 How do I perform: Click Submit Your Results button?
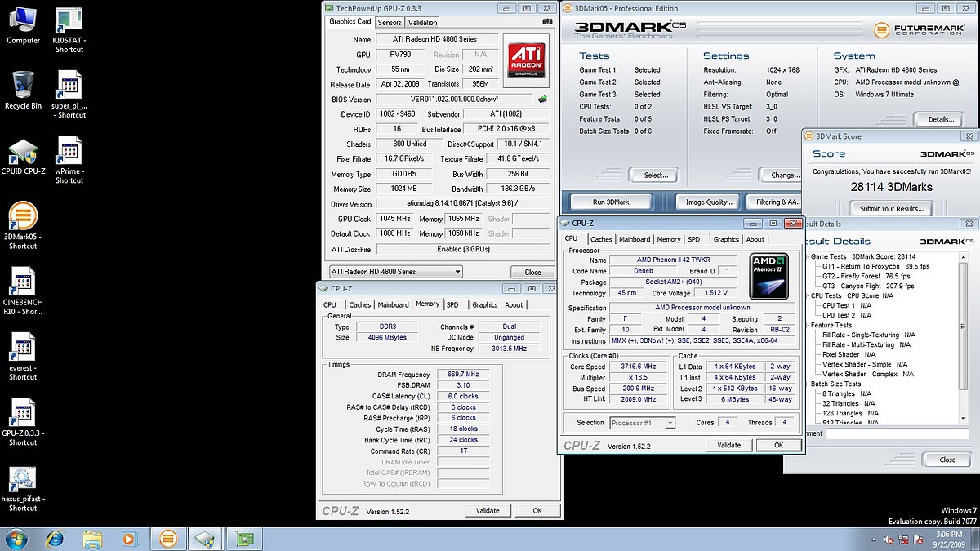[891, 208]
